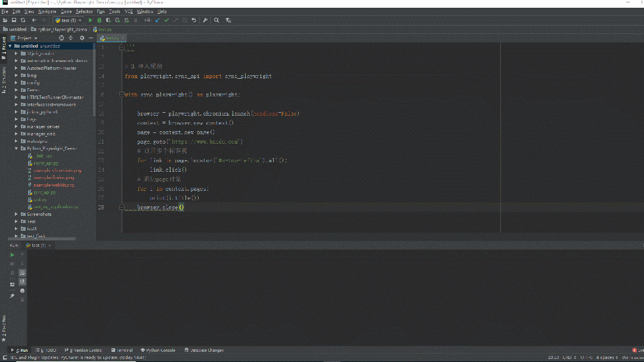Collapse all in Project panel
The width and height of the screenshot is (644, 362).
[70, 38]
